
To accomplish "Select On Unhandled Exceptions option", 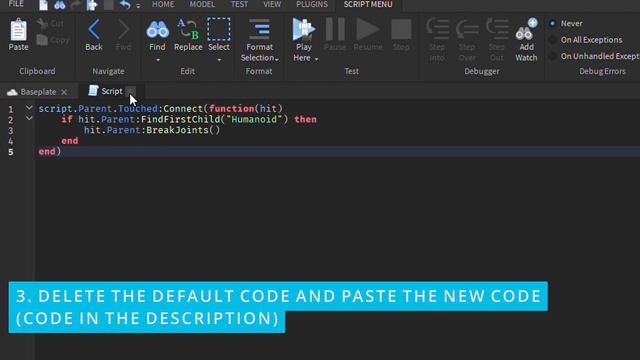I will 553,56.
